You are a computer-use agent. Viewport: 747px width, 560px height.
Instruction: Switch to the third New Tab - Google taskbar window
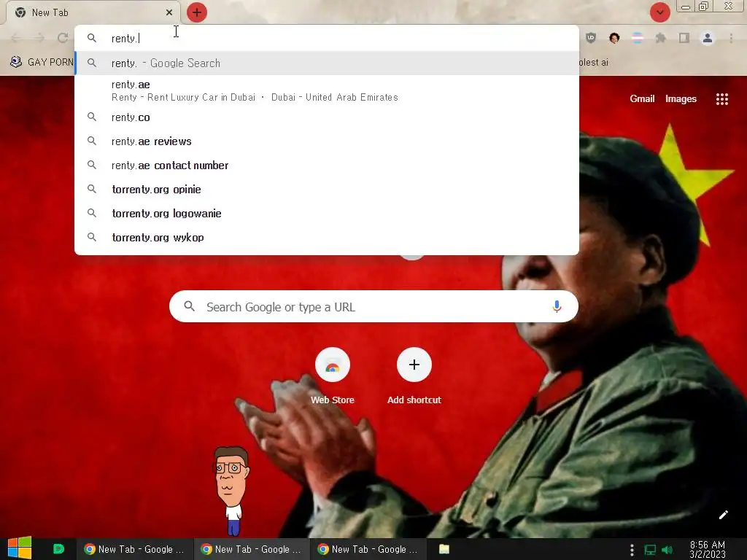pos(368,549)
